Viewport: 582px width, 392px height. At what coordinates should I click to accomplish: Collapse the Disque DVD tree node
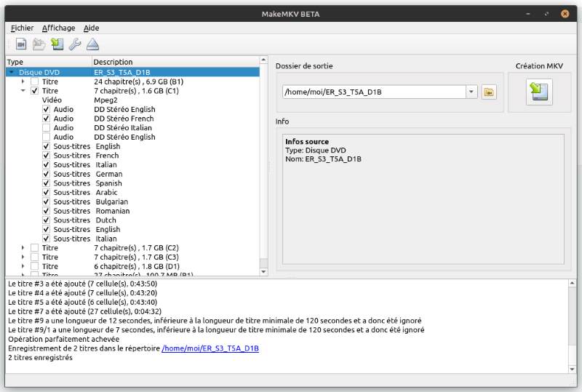tap(12, 73)
